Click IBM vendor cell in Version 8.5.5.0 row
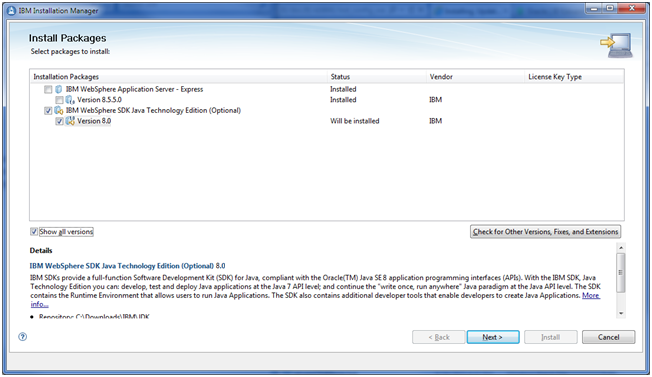The width and height of the screenshot is (652, 377). tap(435, 100)
